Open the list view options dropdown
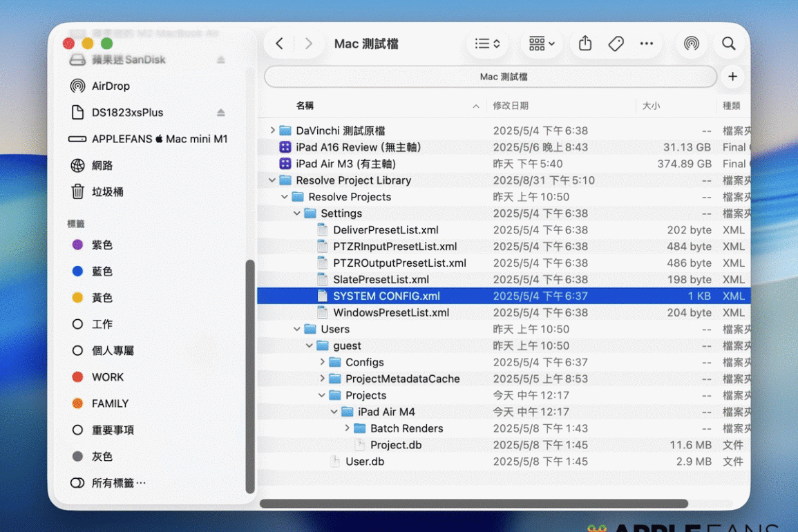Screen dimensions: 798x532 [x=487, y=44]
